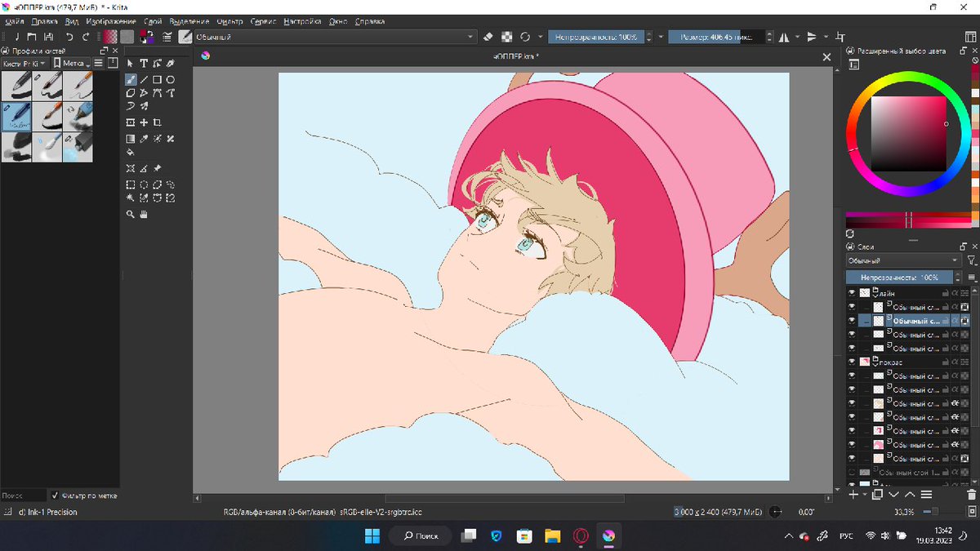The height and width of the screenshot is (551, 980).
Task: Toggle alpha lock on the 'лайн' layer
Action: coord(964,292)
